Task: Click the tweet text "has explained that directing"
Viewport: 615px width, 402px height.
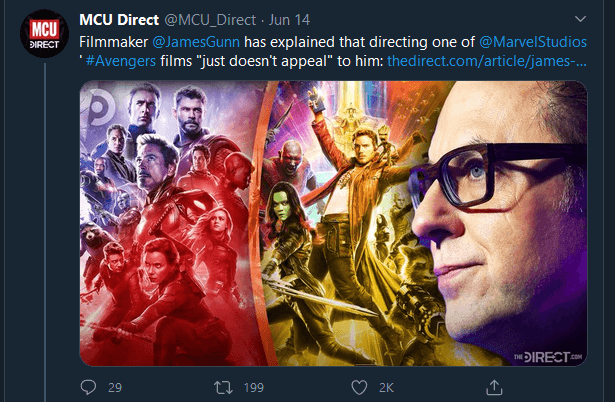Action: pyautogui.click(x=338, y=43)
